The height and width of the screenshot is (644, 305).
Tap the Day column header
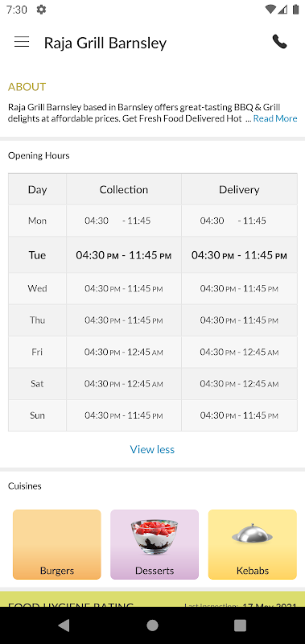pyautogui.click(x=37, y=189)
